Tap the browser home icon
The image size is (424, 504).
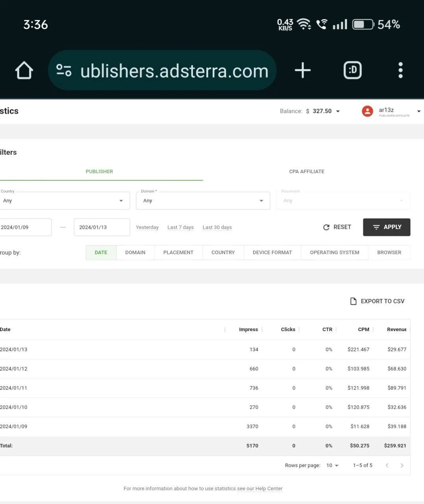(x=24, y=71)
